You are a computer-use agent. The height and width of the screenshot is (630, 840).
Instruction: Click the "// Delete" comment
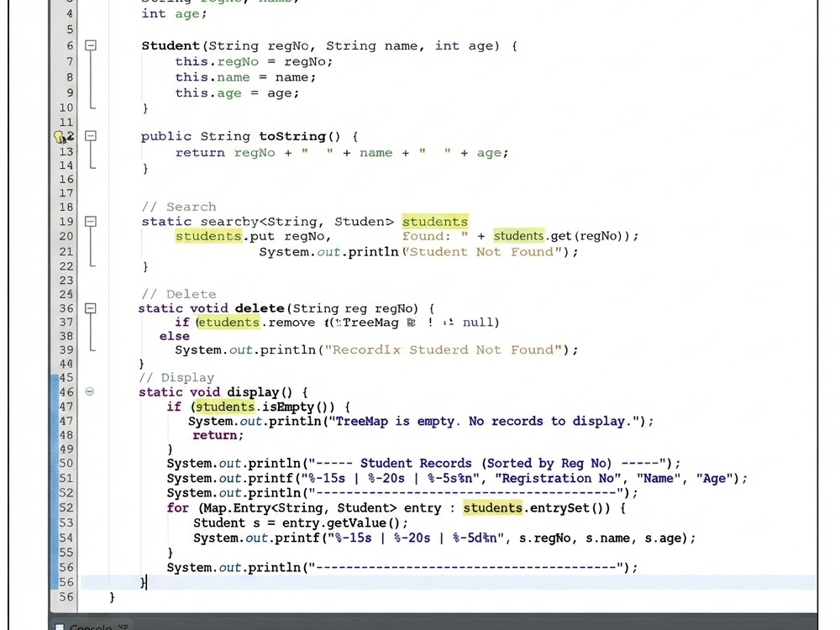[178, 294]
